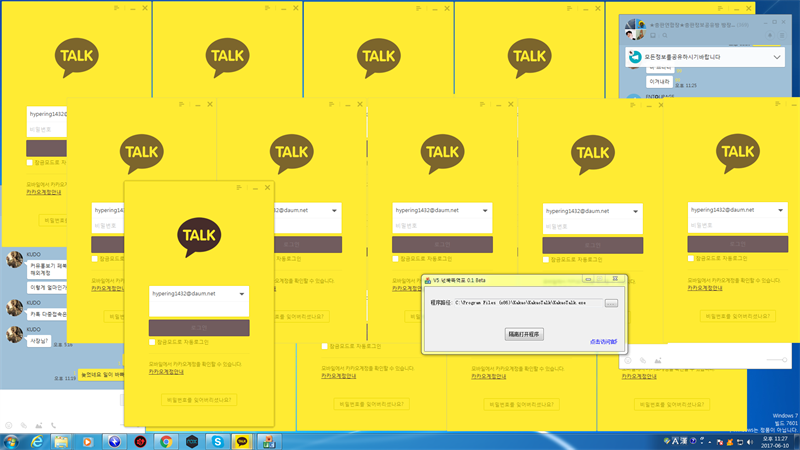Show hidden system tray icons
Image resolution: width=800 pixels, height=450 pixels.
click(x=710, y=442)
